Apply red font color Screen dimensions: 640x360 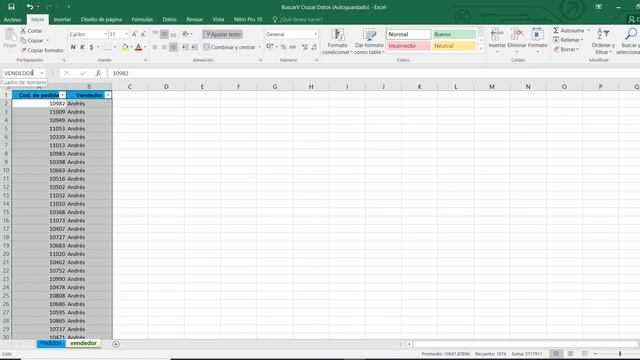[x=138, y=47]
